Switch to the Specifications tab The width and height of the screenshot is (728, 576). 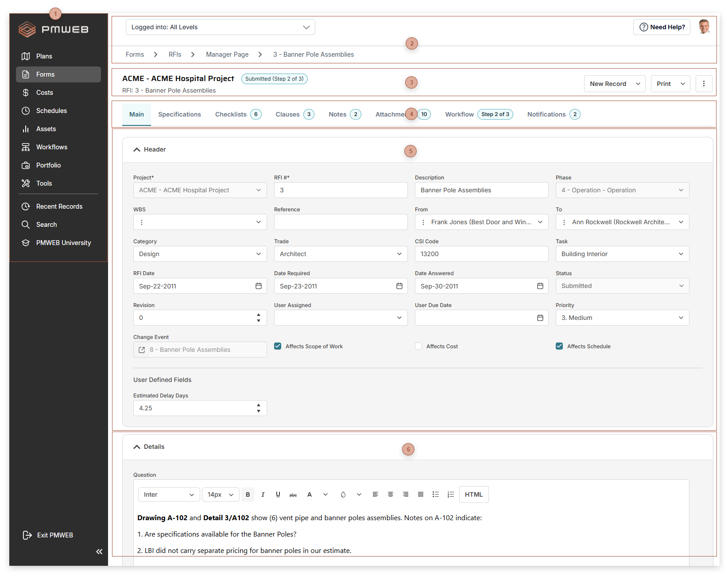[179, 114]
